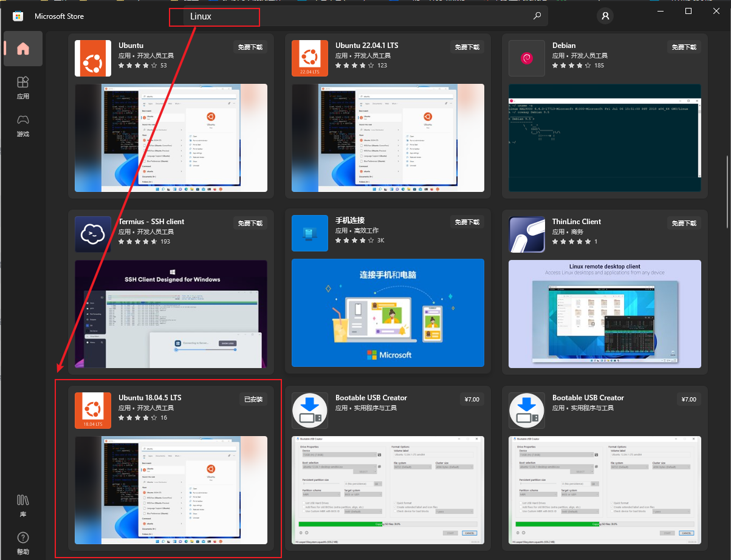Click the Debian title text
Viewport: 731px width, 560px height.
[x=564, y=46]
